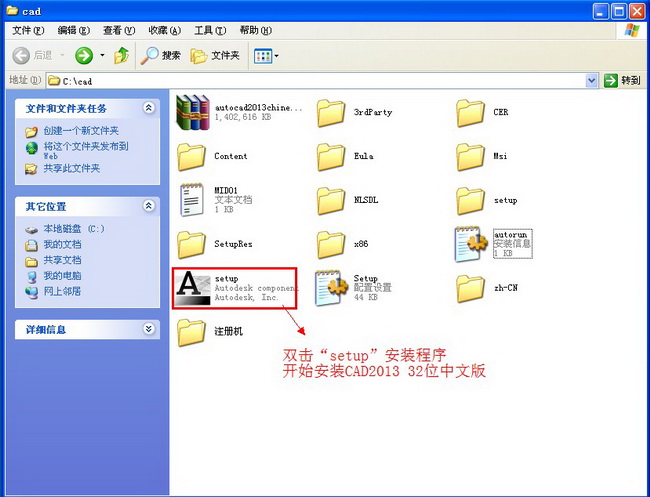650x497 pixels.
Task: Click the MID01 file name text
Action: click(x=226, y=190)
